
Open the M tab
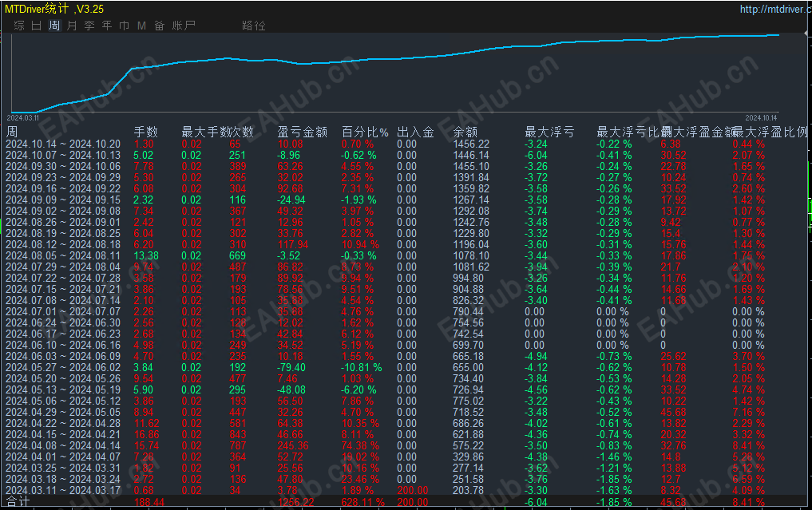click(142, 26)
